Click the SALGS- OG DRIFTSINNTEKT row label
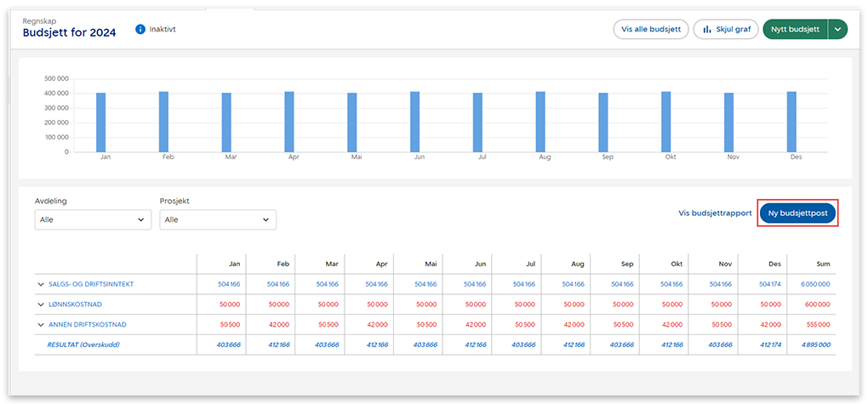The height and width of the screenshot is (404, 868). [x=90, y=284]
